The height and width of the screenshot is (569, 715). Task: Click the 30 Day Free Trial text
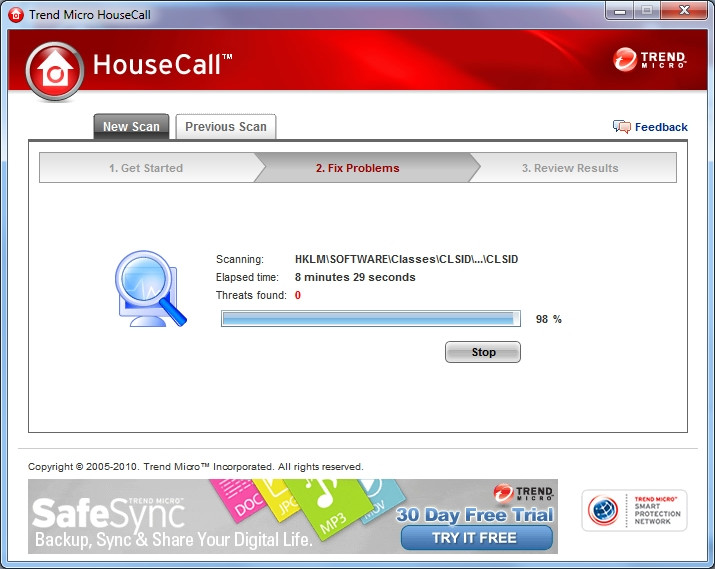[x=474, y=514]
